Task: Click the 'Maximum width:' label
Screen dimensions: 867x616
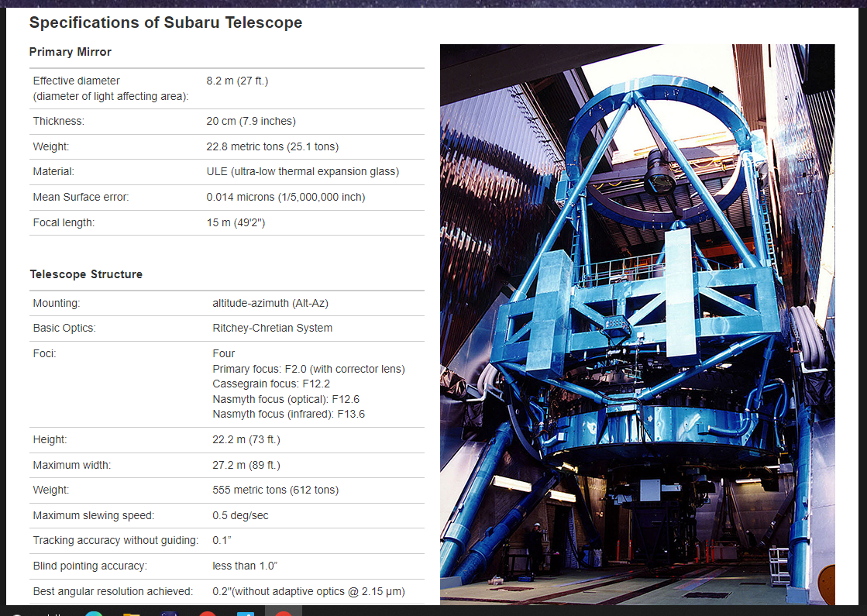Action: coord(72,465)
